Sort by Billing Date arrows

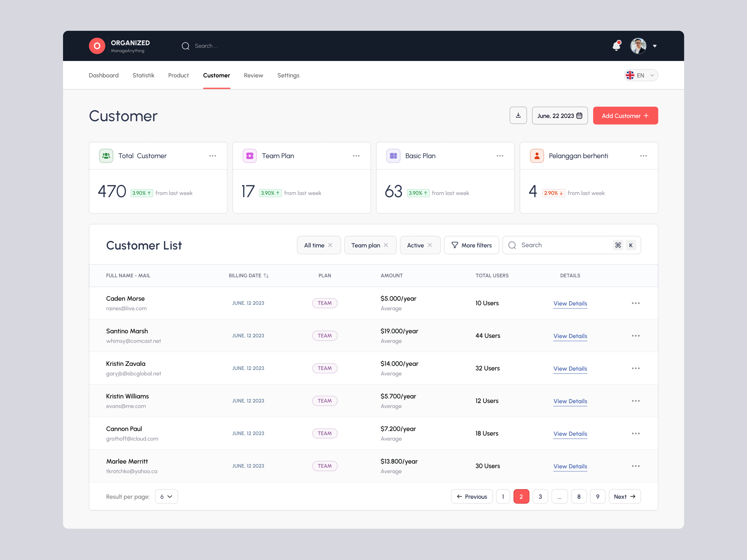tap(266, 275)
